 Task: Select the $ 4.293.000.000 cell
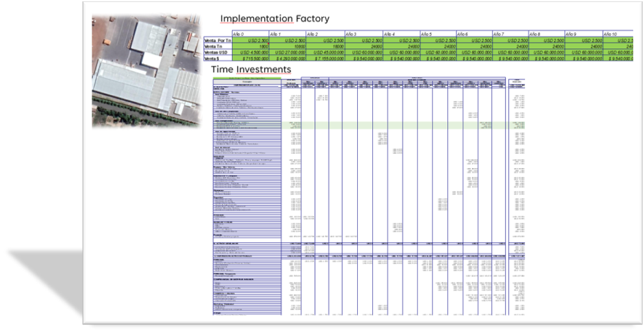288,59
